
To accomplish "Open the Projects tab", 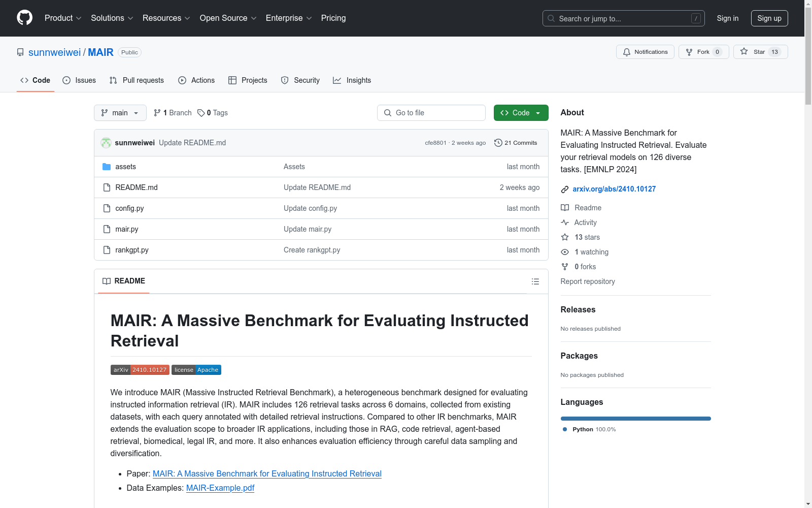I will pyautogui.click(x=248, y=80).
